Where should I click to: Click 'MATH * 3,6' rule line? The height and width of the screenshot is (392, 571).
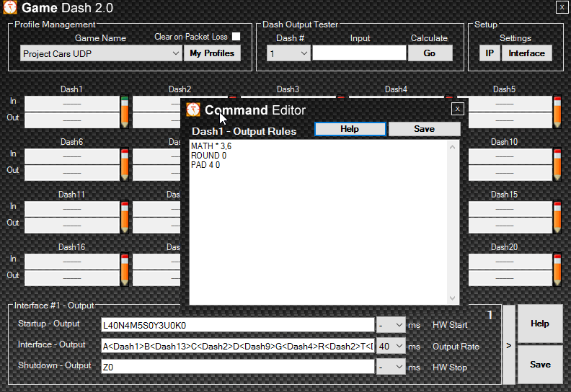pos(211,146)
